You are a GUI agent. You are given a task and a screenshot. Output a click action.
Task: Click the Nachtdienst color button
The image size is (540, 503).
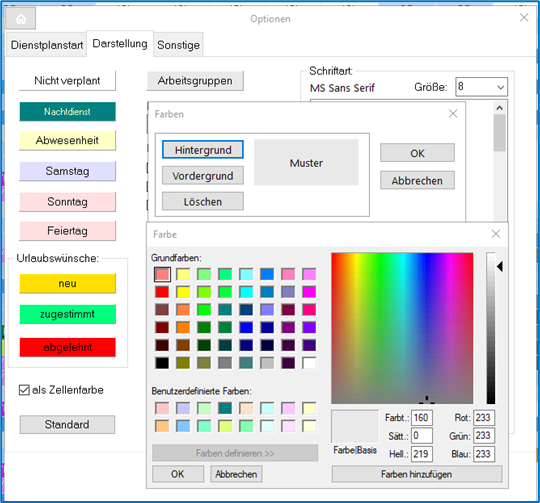click(x=67, y=112)
